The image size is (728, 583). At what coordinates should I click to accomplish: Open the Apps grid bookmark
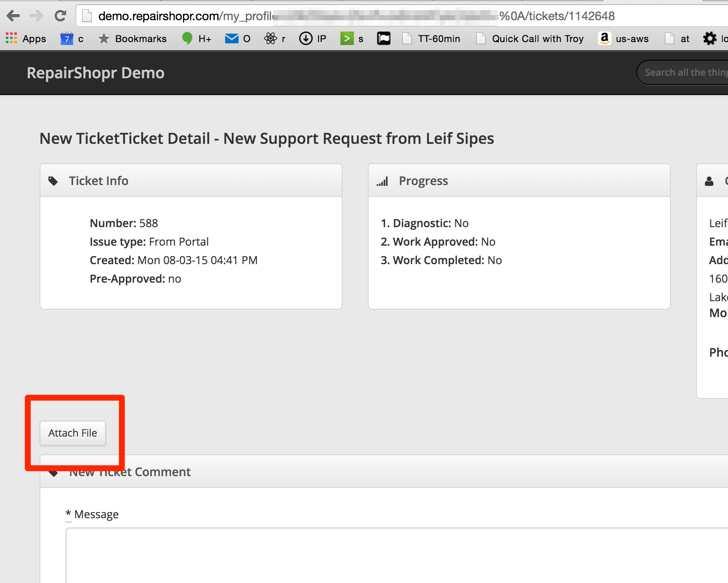coord(26,39)
